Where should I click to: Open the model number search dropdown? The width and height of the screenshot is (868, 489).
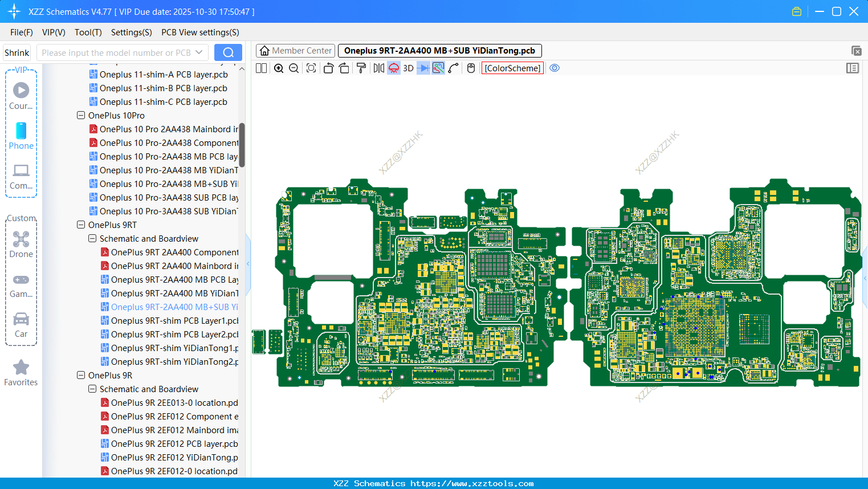tap(199, 53)
